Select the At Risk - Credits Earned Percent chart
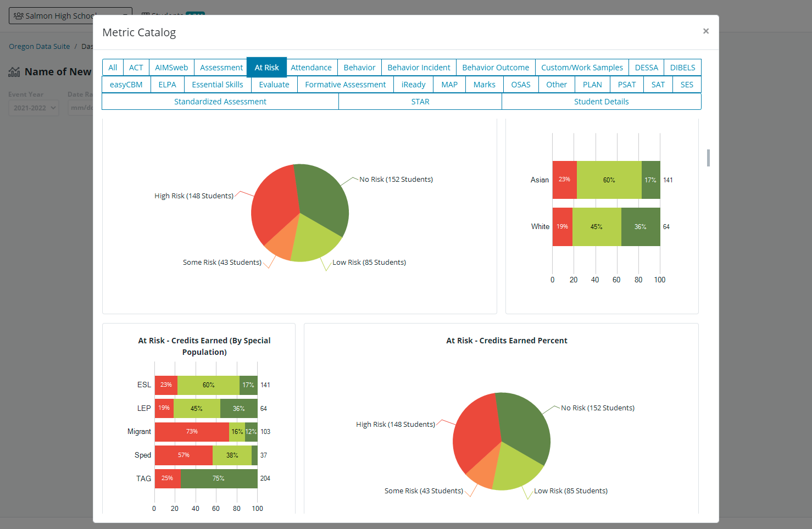 pos(506,341)
